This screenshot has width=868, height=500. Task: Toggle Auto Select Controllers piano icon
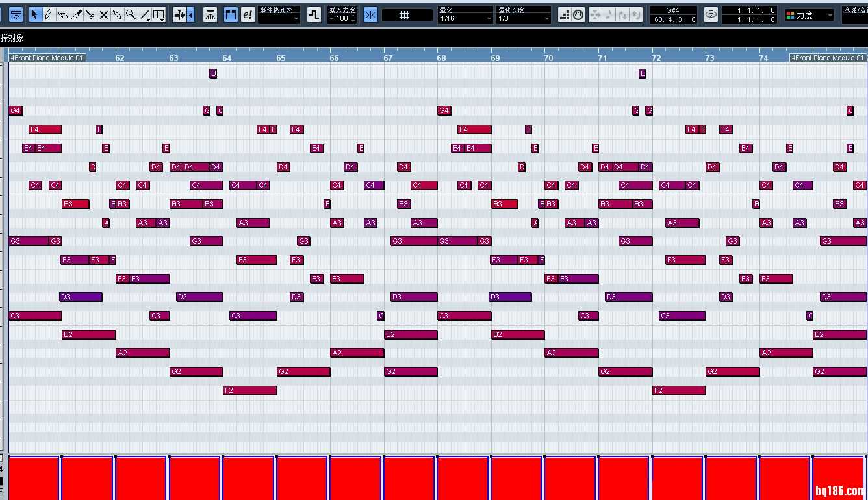(x=210, y=14)
